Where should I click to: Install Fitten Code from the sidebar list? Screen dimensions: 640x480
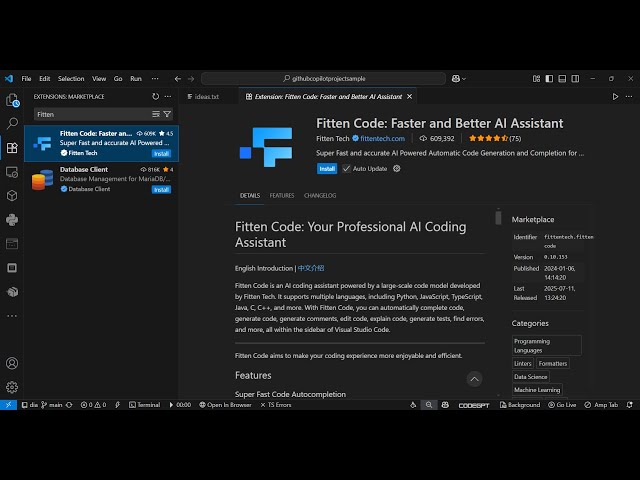[161, 153]
